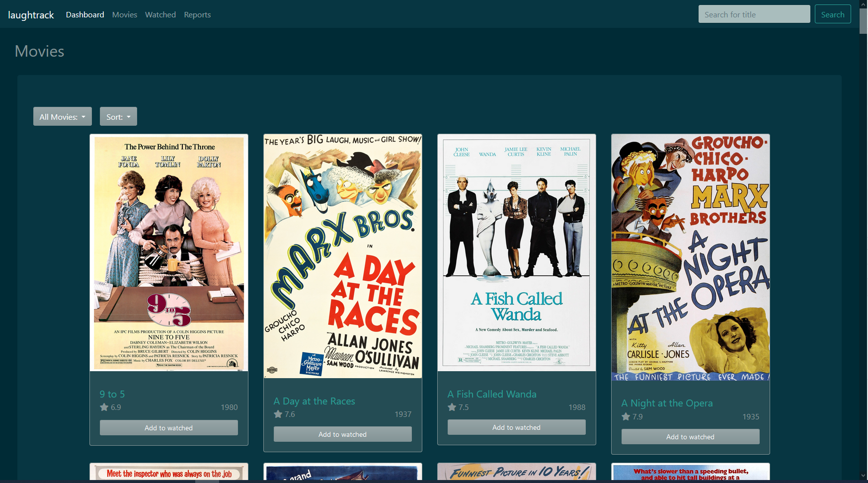Go to the Watched page
868x483 pixels.
click(160, 15)
